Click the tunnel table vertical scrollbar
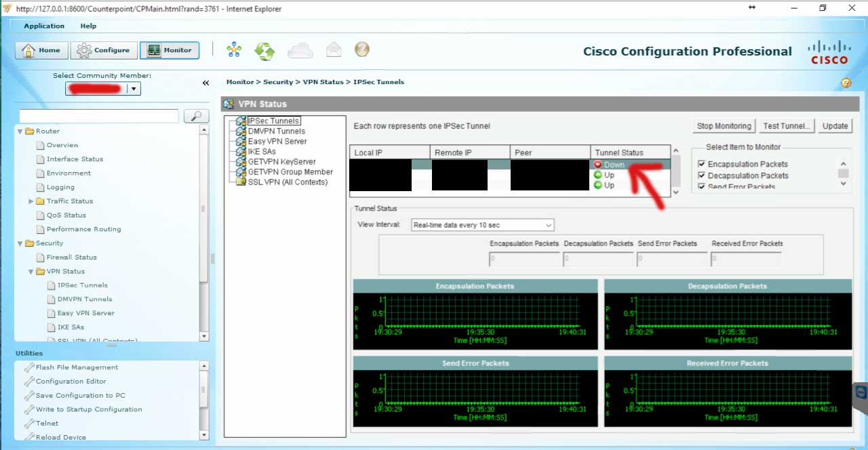The width and height of the screenshot is (868, 450). point(675,171)
